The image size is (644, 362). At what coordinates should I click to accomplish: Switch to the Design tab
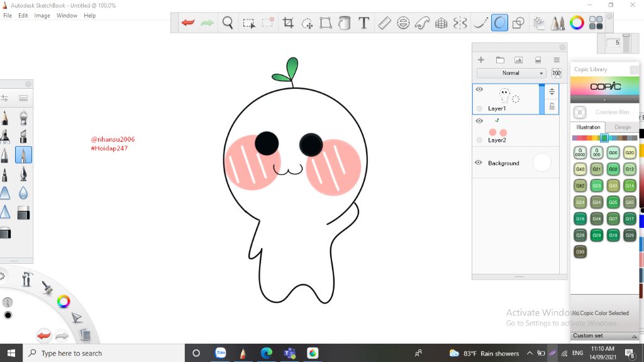[623, 127]
